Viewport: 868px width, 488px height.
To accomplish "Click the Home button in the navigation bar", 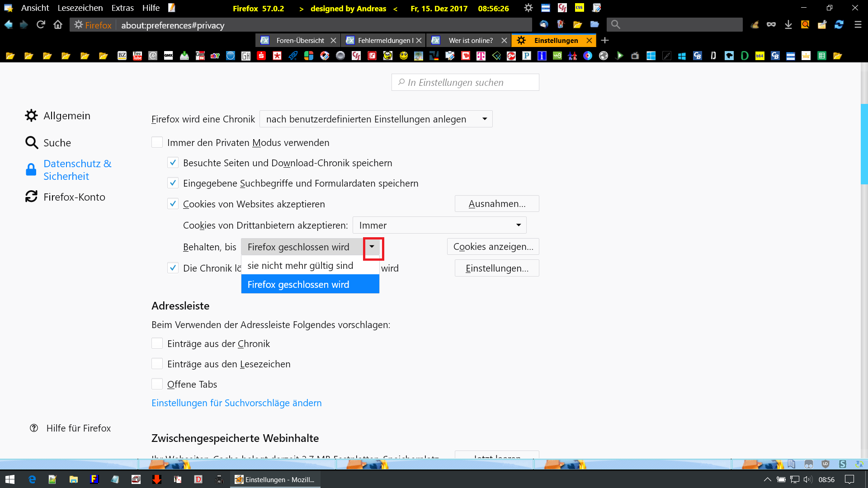I will (58, 25).
